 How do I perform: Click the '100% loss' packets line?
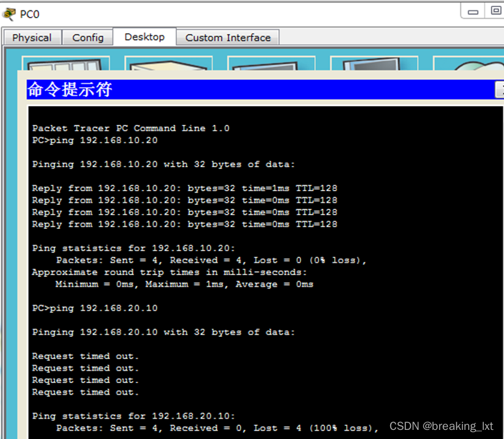tap(218, 428)
